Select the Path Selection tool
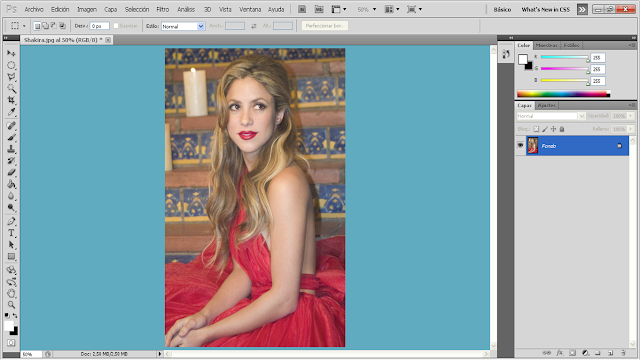This screenshot has width=640, height=360. 11,245
